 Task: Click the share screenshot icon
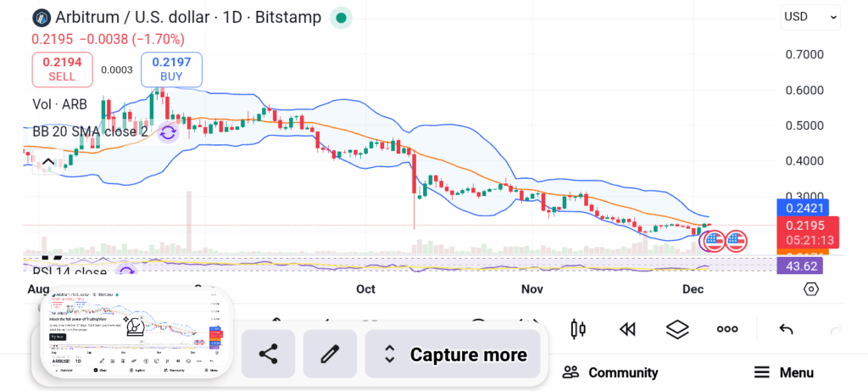tap(268, 355)
